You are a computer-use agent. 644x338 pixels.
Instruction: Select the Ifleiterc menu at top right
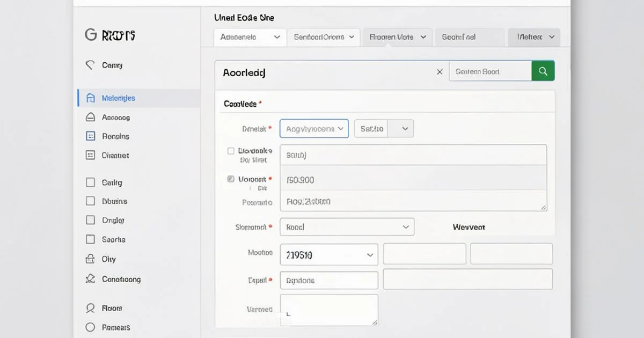(534, 37)
